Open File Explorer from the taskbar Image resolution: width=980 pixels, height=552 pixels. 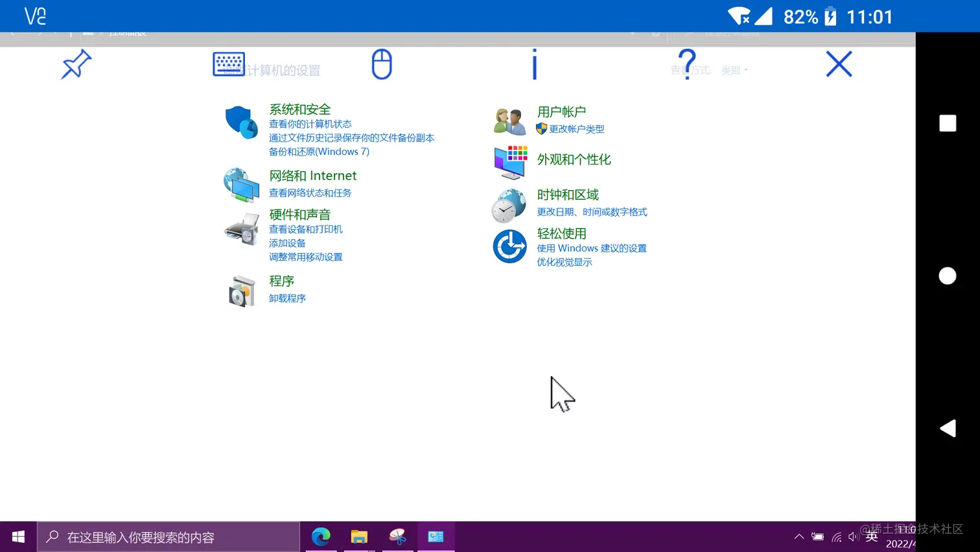[360, 536]
